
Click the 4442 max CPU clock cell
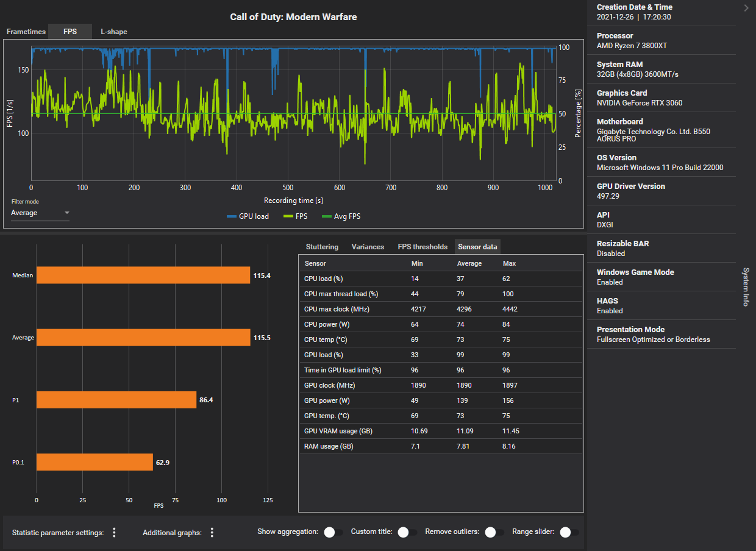pos(510,309)
